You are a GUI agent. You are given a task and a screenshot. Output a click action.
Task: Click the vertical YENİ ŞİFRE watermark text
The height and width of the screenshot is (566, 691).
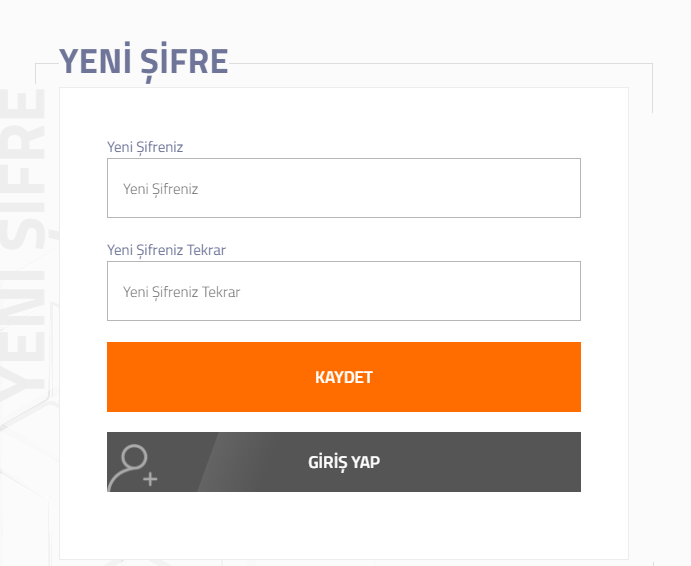point(24,245)
